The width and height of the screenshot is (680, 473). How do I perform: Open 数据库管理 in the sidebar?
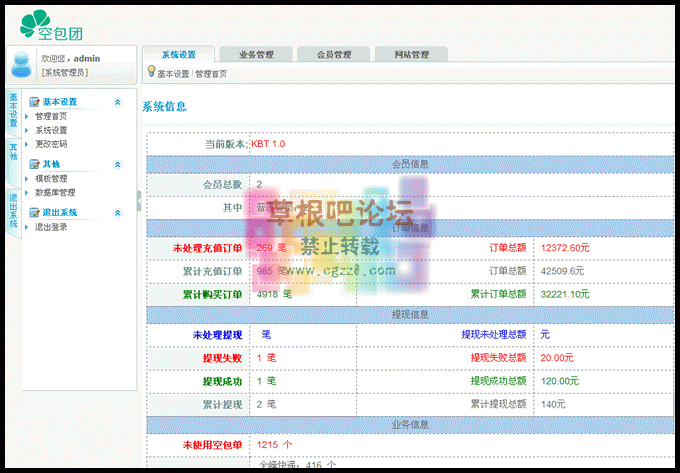point(55,192)
